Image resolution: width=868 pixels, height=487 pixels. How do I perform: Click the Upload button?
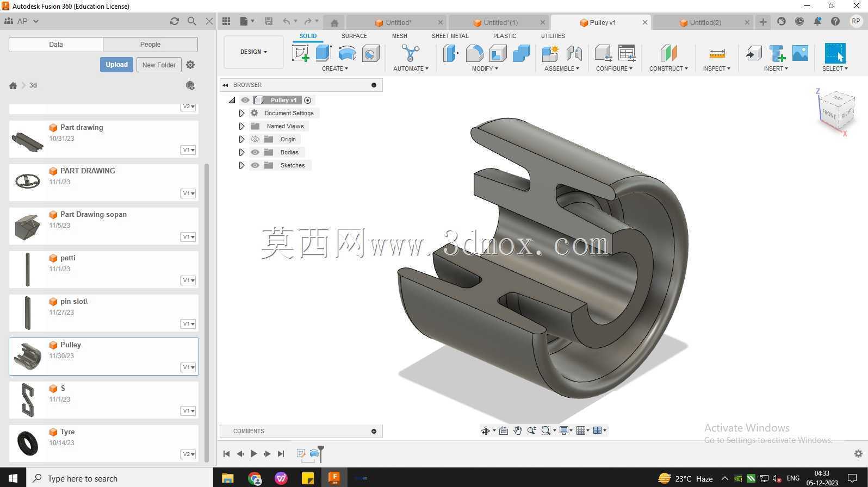[x=116, y=65]
